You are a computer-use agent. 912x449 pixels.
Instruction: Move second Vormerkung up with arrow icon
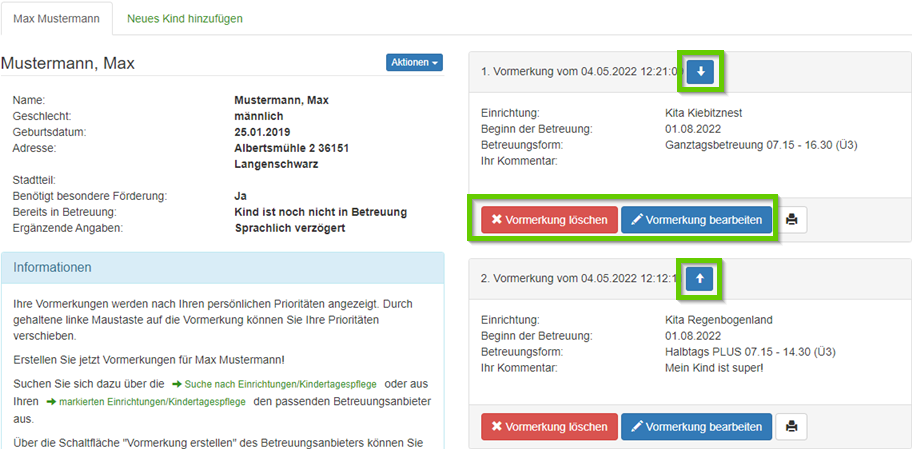click(x=700, y=279)
